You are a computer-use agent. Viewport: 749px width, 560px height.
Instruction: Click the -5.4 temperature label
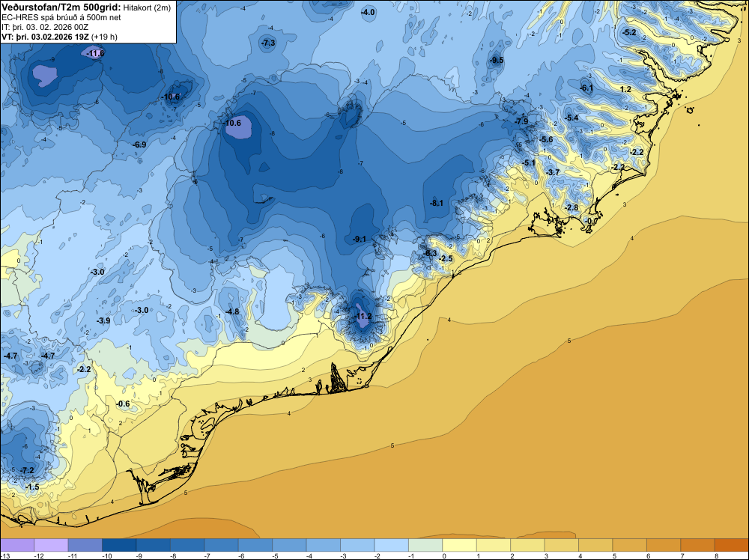(571, 118)
